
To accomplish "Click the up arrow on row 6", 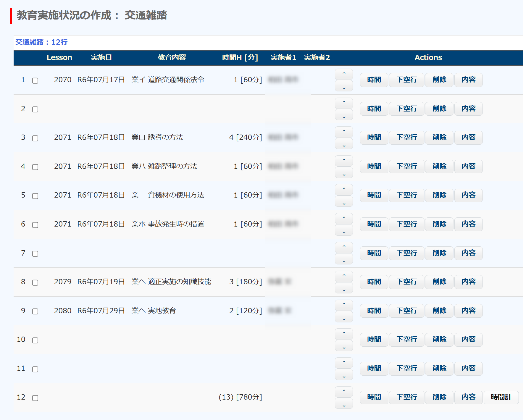I will coord(344,219).
